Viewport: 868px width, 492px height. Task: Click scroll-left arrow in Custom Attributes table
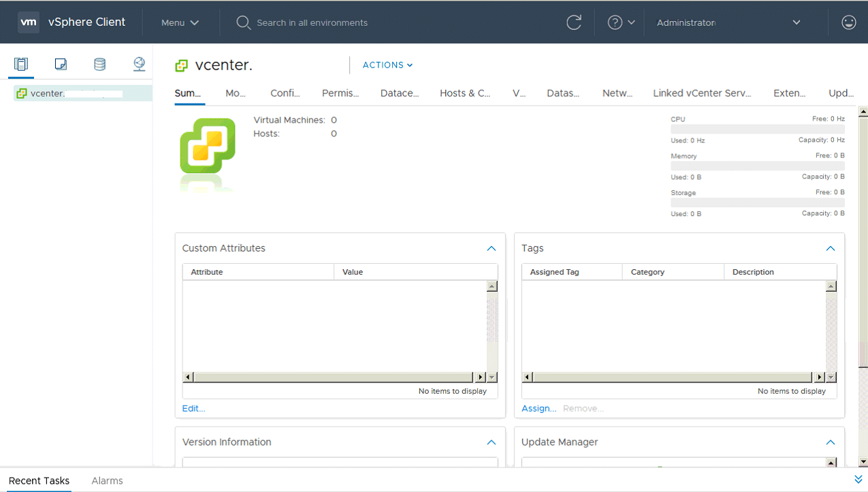[189, 377]
